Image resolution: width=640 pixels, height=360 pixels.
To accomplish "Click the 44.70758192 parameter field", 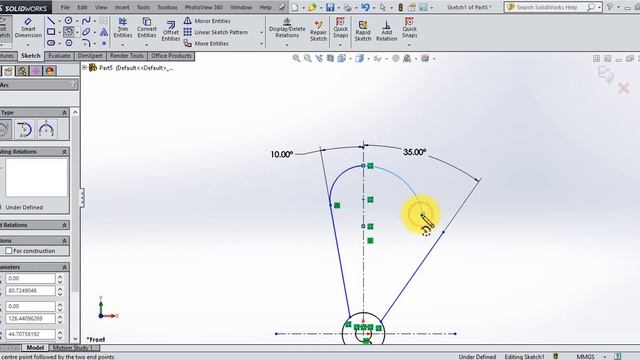I will point(30,334).
